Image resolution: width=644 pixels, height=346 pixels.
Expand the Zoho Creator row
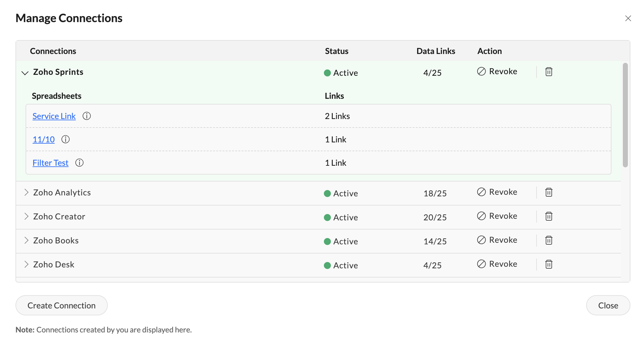click(26, 217)
